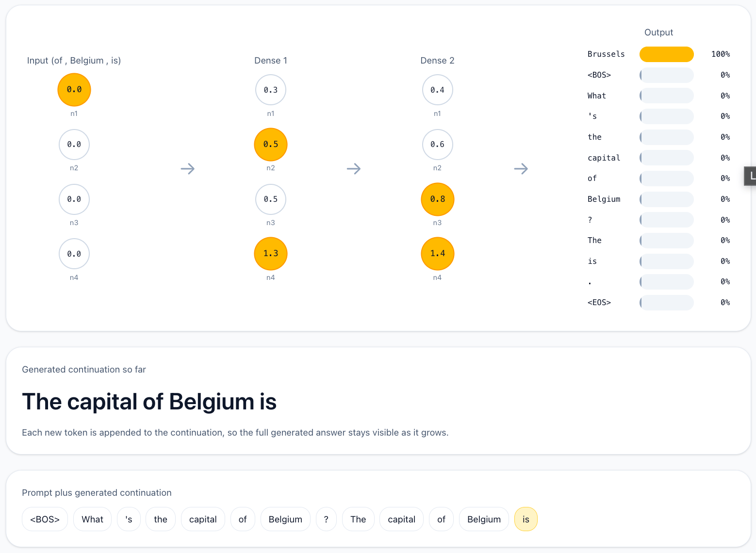Select the highlighted Input n1 neuron
756x553 pixels.
[x=74, y=90]
